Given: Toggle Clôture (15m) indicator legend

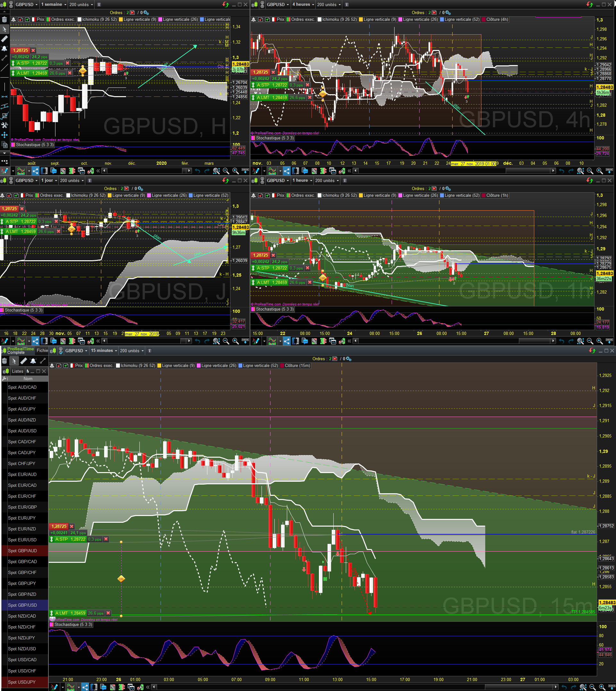Looking at the screenshot, I should pos(295,365).
